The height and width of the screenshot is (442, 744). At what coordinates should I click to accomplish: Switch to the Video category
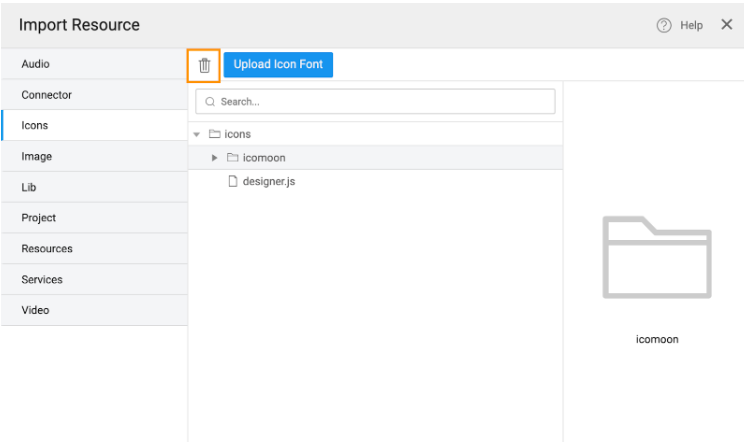(94, 310)
